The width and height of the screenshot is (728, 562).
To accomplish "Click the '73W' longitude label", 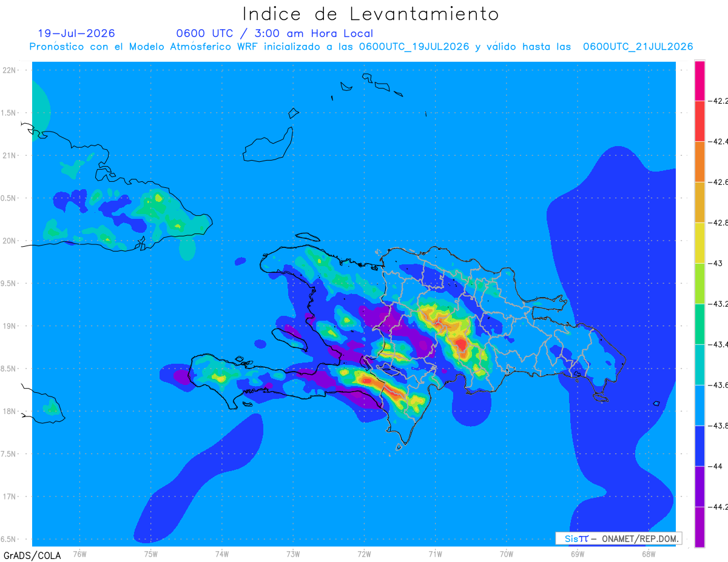I will [293, 554].
